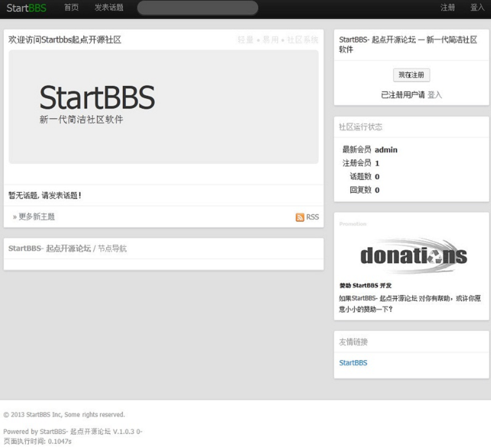
Task: Click the large StartBBS banner image
Action: pyautogui.click(x=163, y=107)
